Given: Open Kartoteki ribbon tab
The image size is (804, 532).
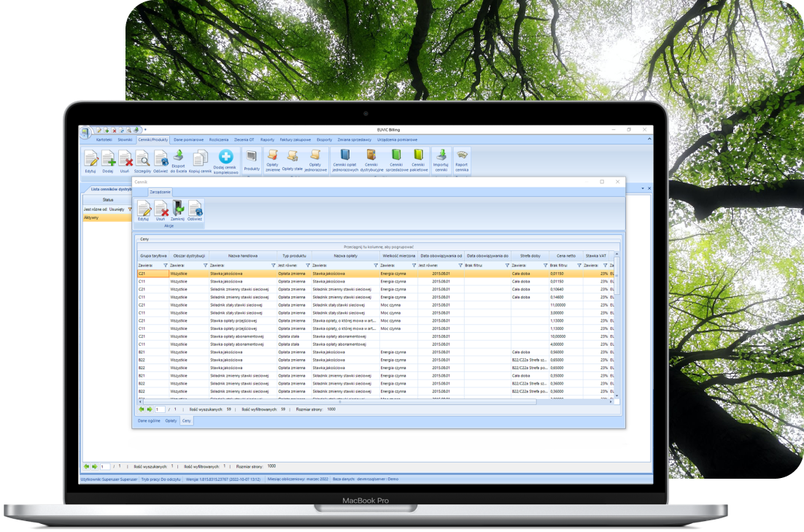Looking at the screenshot, I should pyautogui.click(x=104, y=139).
